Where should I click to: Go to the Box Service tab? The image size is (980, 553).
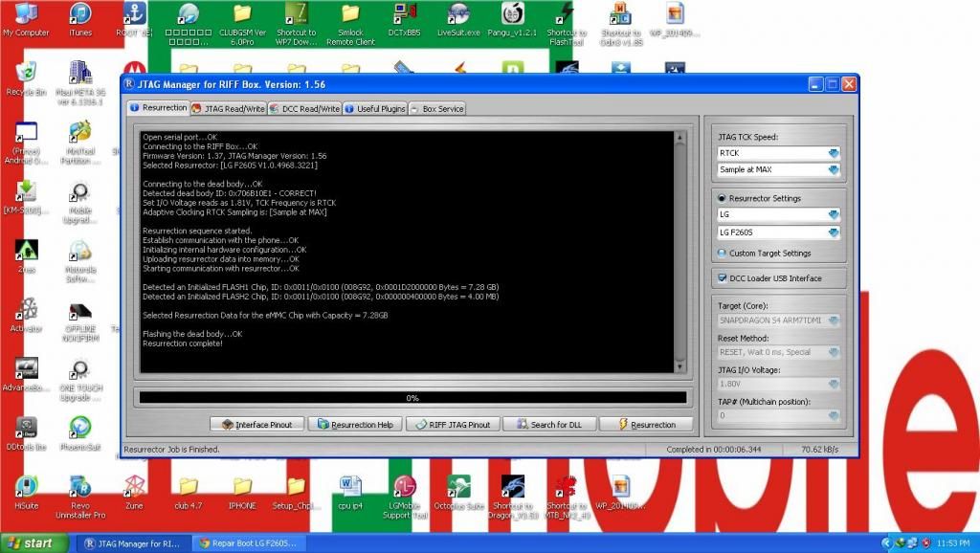[436, 109]
